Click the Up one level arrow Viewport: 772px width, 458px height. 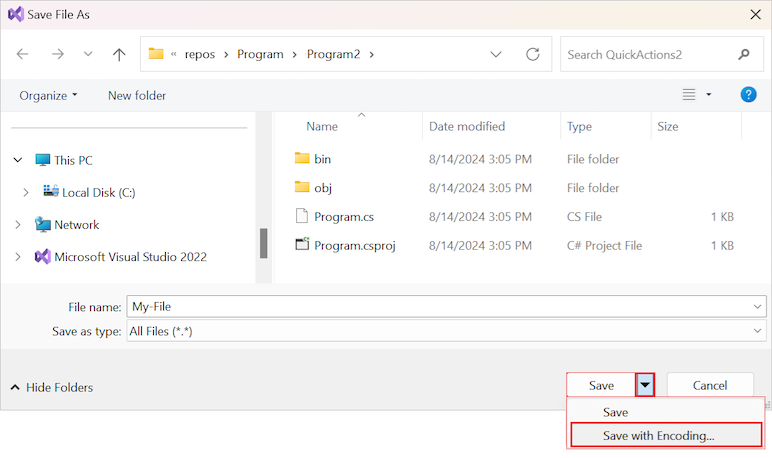119,54
